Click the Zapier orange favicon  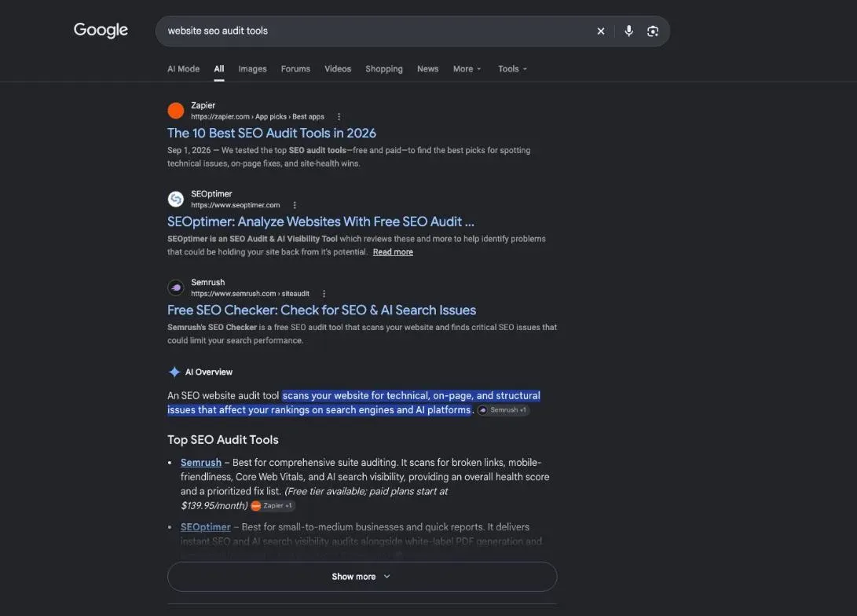pos(175,111)
